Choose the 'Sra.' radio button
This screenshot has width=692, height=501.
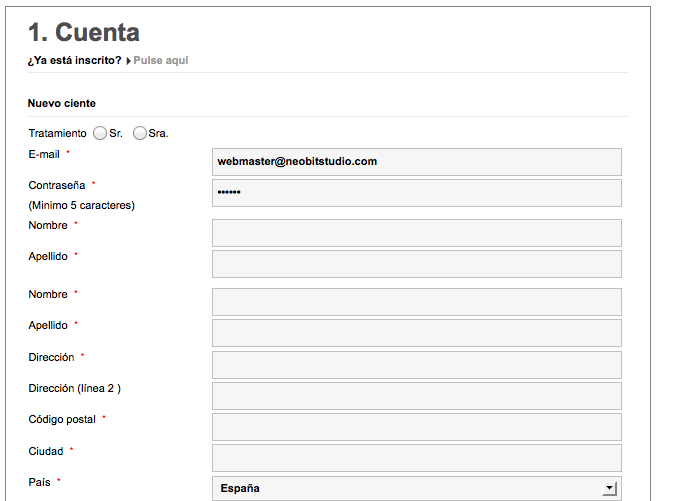click(x=140, y=133)
